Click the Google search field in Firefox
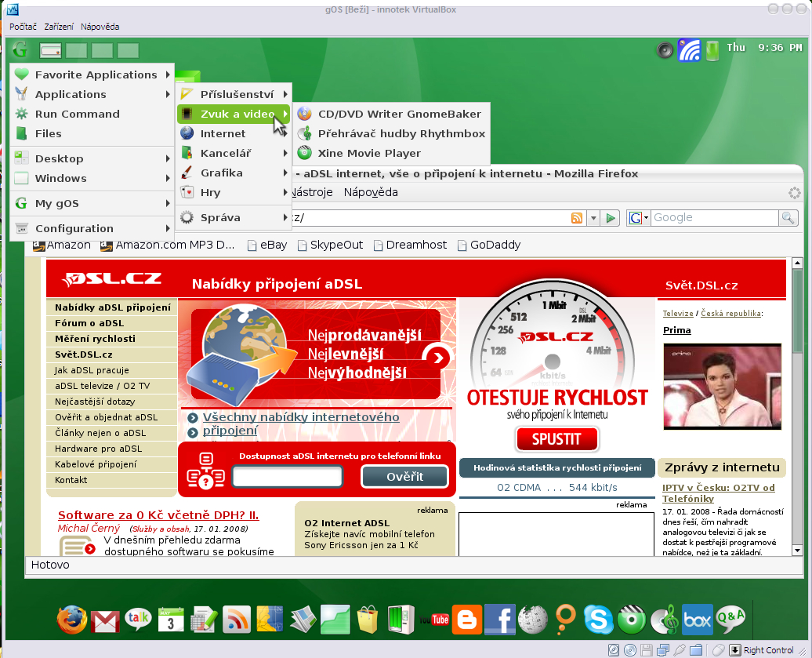The width and height of the screenshot is (812, 658). [715, 217]
